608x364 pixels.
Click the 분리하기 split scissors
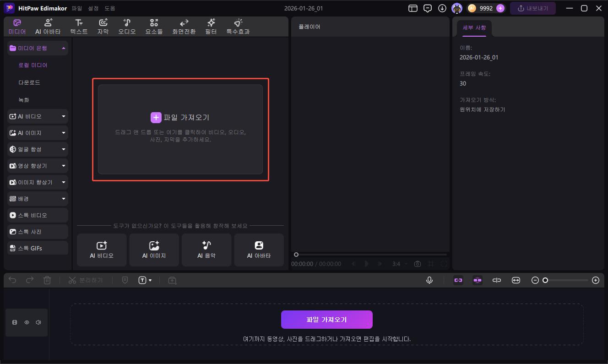click(86, 280)
